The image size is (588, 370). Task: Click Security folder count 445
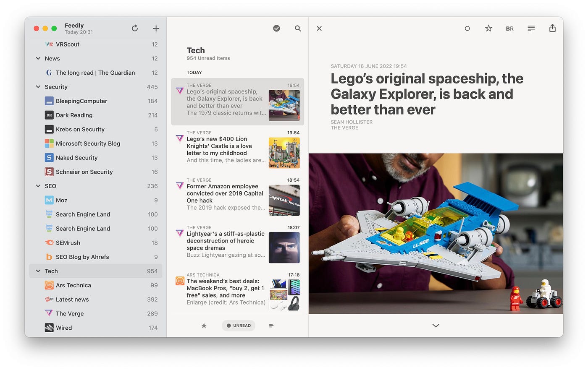coord(152,87)
